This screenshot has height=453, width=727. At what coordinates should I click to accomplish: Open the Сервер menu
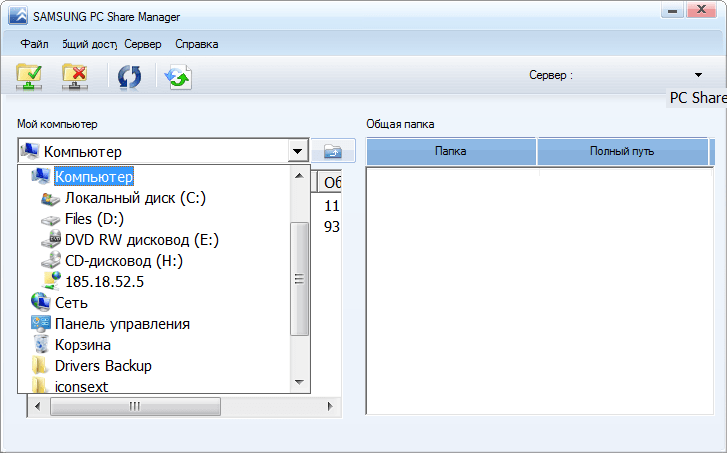143,44
